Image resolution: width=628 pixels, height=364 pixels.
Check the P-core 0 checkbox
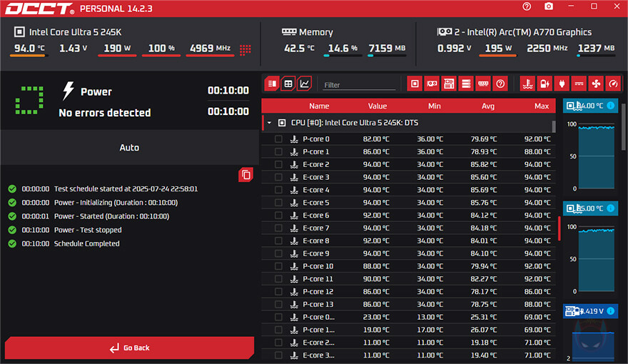pyautogui.click(x=278, y=139)
